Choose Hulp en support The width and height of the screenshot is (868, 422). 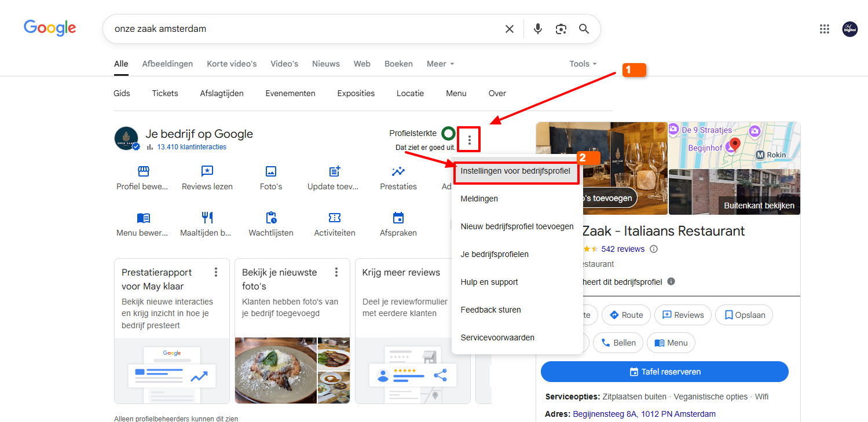coord(517,282)
